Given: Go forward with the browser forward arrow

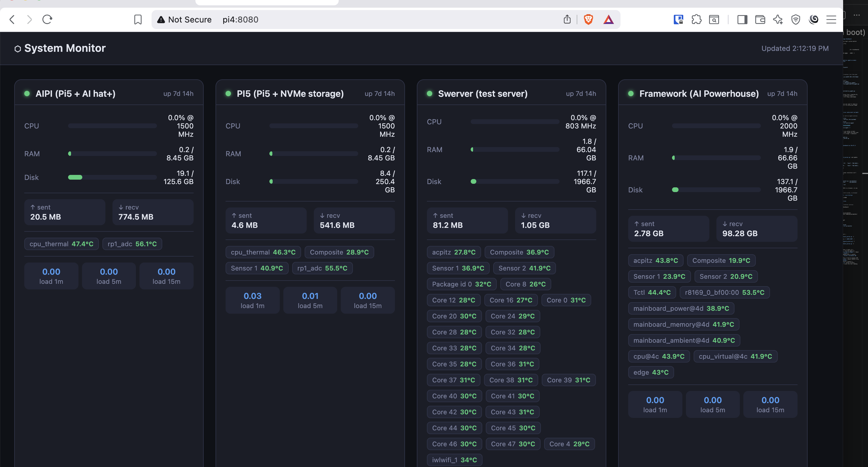Looking at the screenshot, I should 29,20.
